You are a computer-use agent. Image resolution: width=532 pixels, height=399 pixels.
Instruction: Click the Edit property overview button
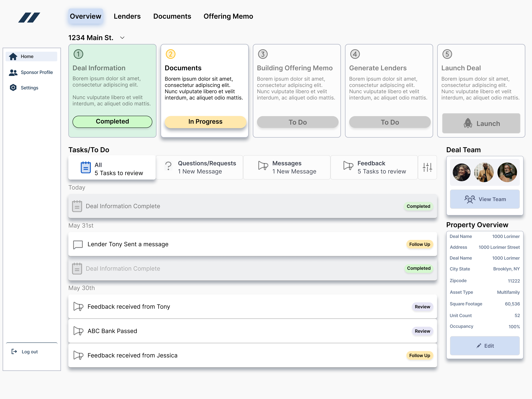[x=485, y=346]
